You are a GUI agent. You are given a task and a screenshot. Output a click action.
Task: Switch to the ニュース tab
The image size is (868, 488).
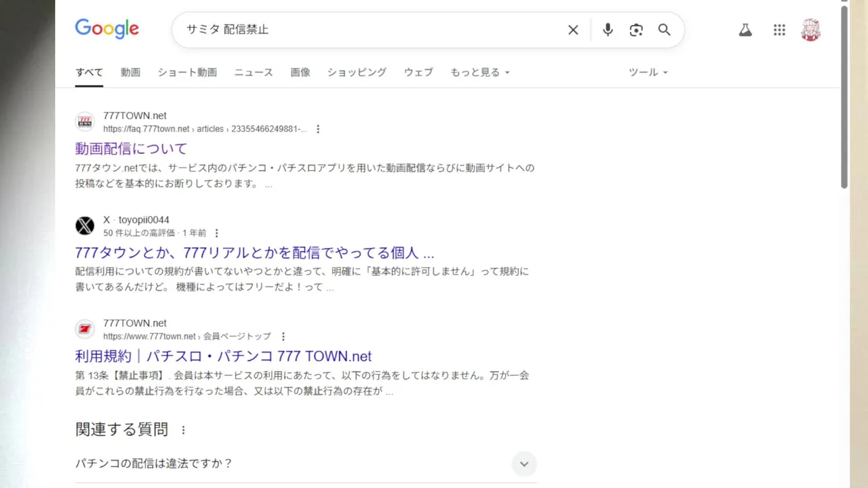[x=254, y=72]
